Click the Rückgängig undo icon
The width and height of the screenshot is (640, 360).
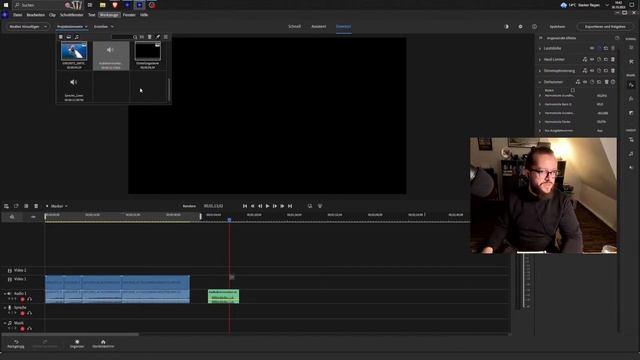[x=16, y=344]
